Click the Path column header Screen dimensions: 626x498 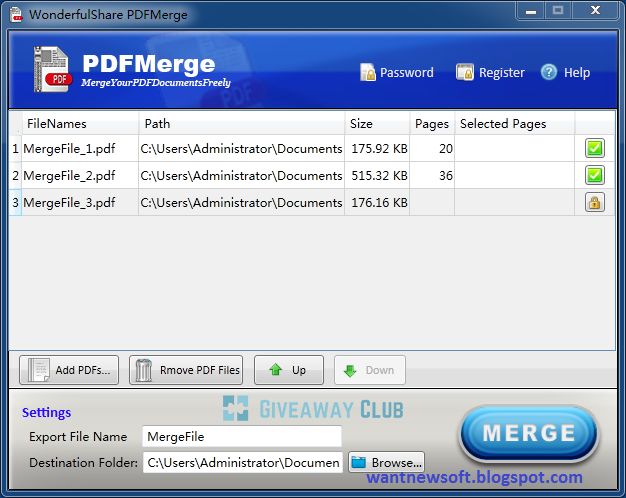click(242, 123)
